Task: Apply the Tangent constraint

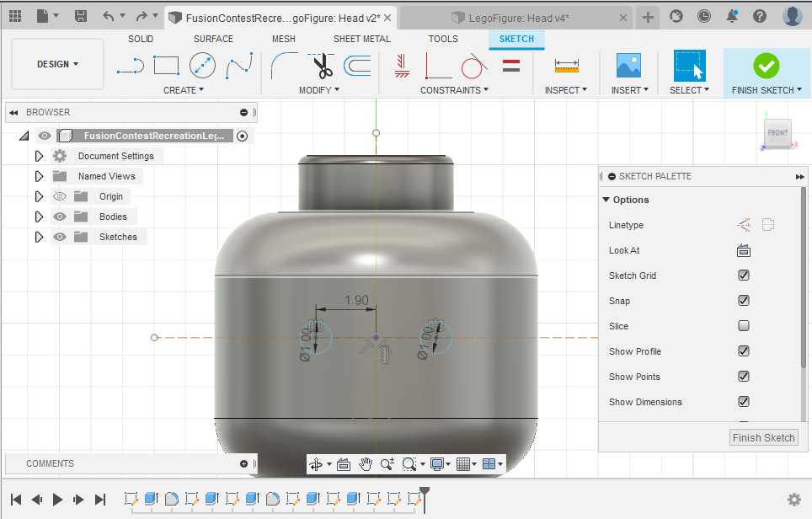Action: point(474,66)
